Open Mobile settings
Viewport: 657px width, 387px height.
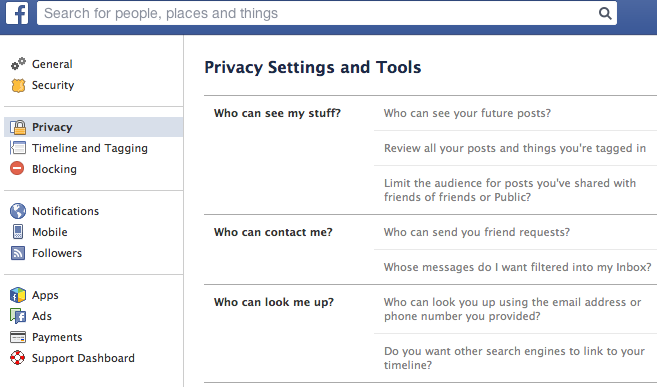pyautogui.click(x=49, y=232)
